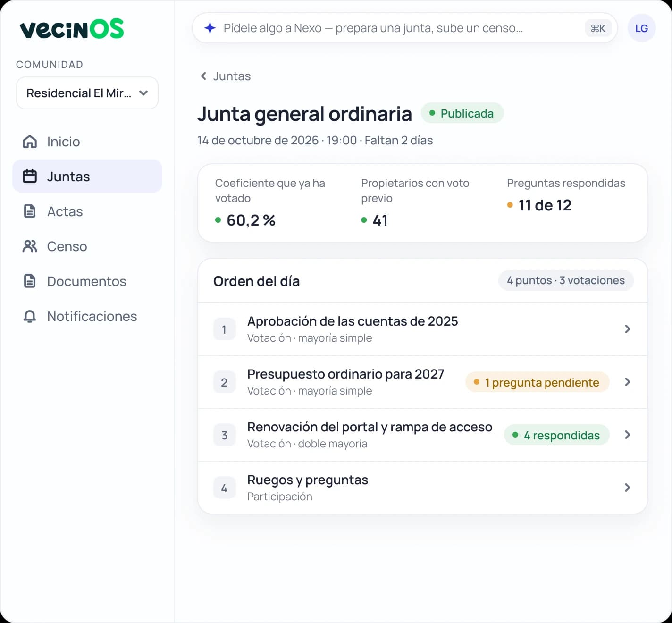Expand Aprobación de las cuentas chevron
The width and height of the screenshot is (672, 623).
[x=627, y=329]
